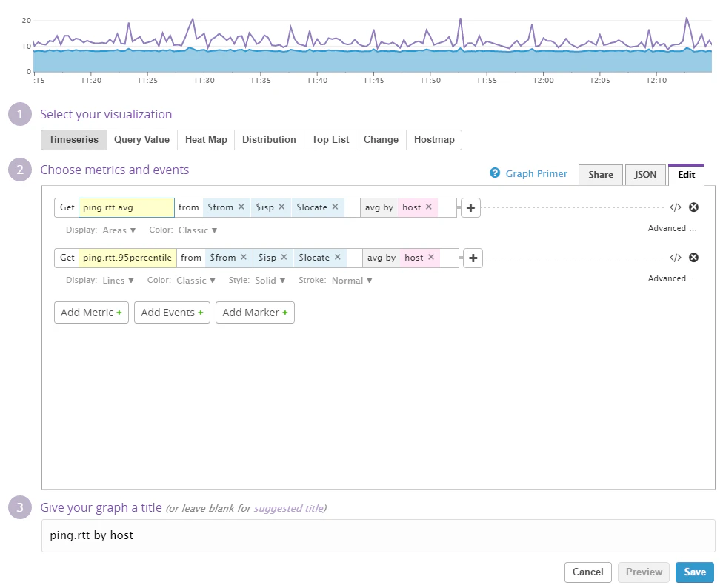Click the Graph Primer help icon

[x=495, y=173]
